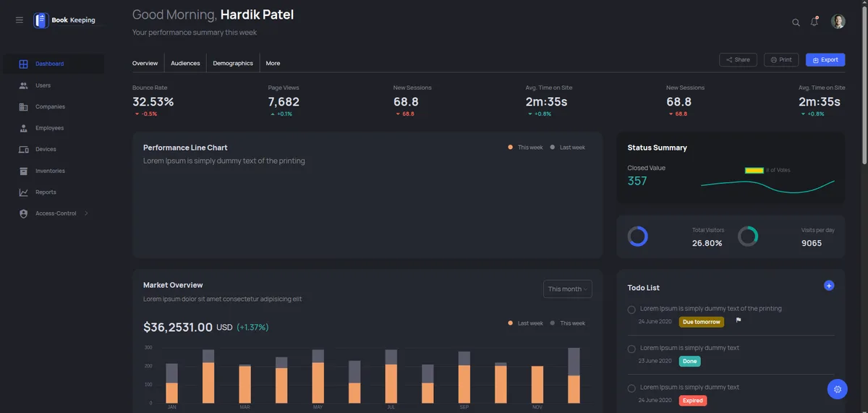Toggle the '# of Votes' legend swatch
This screenshot has width=868, height=413.
(754, 171)
